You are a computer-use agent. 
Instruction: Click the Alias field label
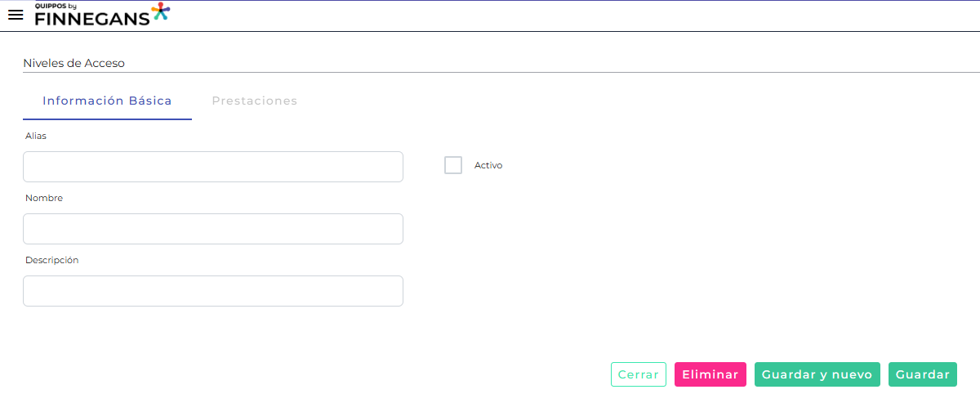pyautogui.click(x=36, y=136)
